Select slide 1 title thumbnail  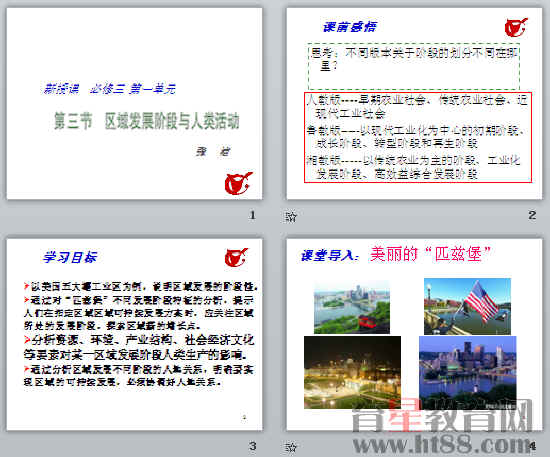[134, 104]
